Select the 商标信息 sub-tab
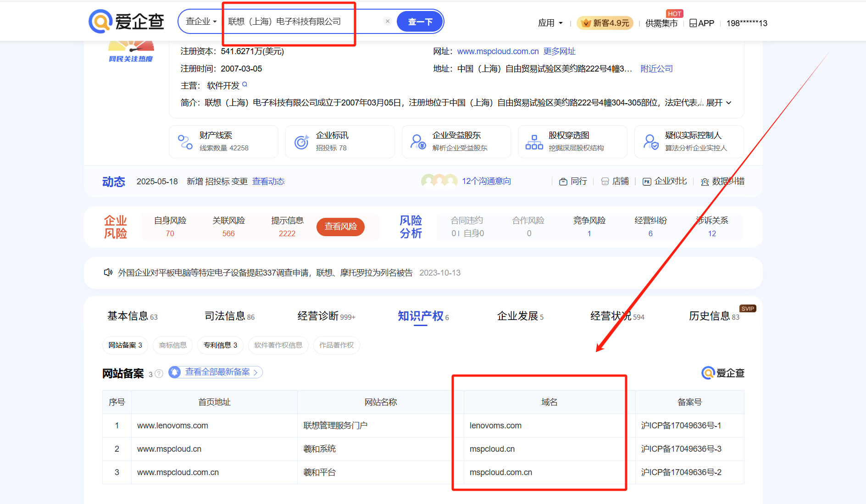This screenshot has height=504, width=866. tap(172, 345)
